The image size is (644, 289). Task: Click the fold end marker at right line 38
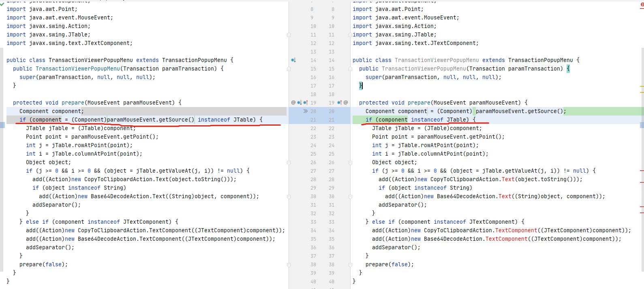[351, 265]
